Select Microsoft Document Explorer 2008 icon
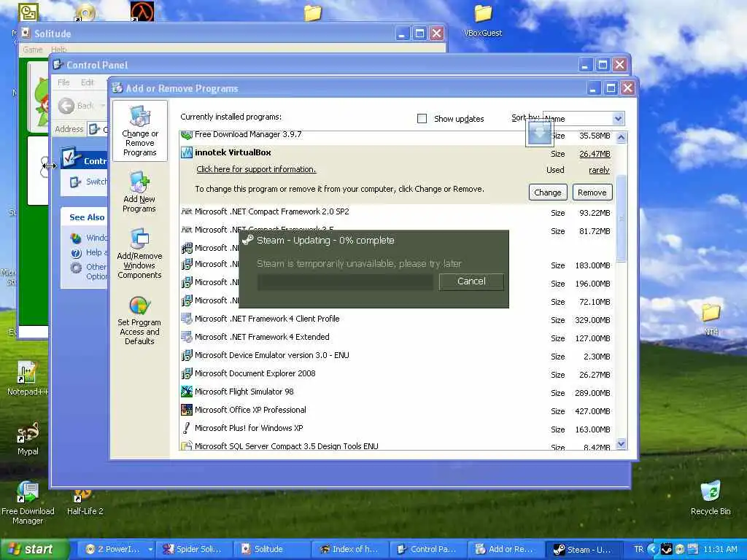The width and height of the screenshot is (747, 560). [187, 373]
